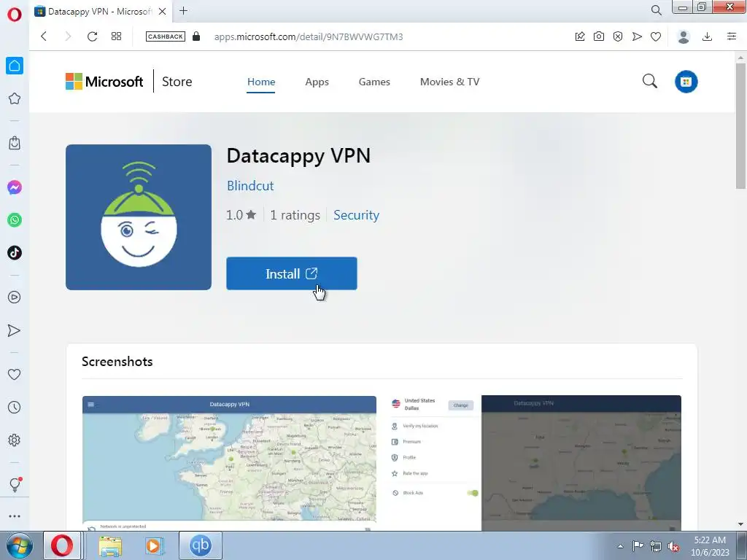
Task: Open the Blindcut publisher link
Action: pos(250,186)
